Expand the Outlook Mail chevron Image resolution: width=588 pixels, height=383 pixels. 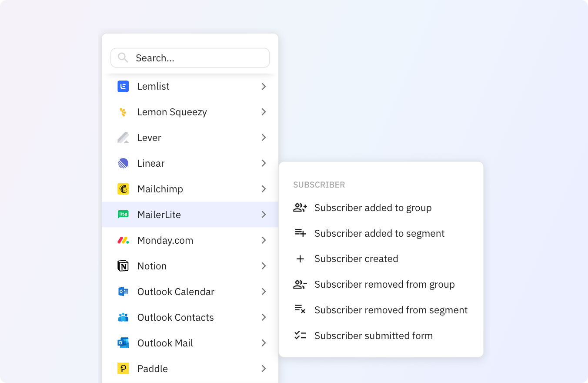[264, 343]
